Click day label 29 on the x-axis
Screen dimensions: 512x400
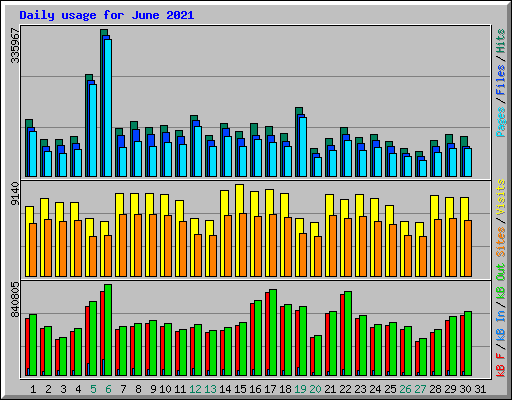coord(450,389)
